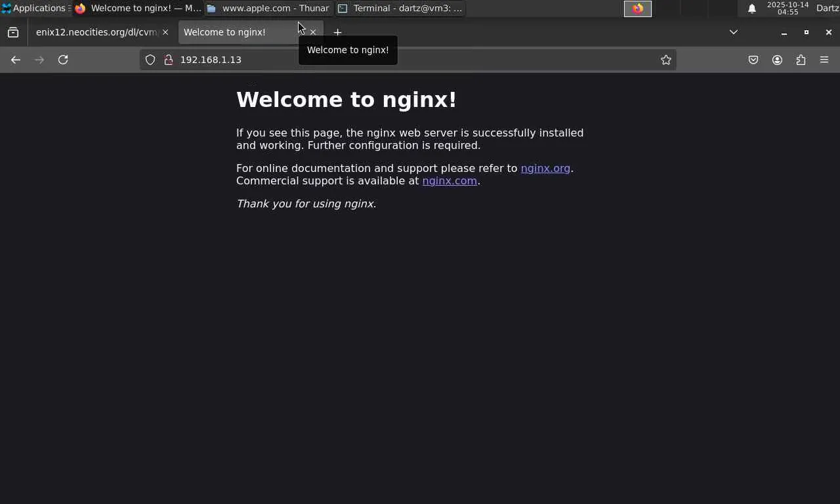Open the Dartz user menu

click(x=828, y=9)
